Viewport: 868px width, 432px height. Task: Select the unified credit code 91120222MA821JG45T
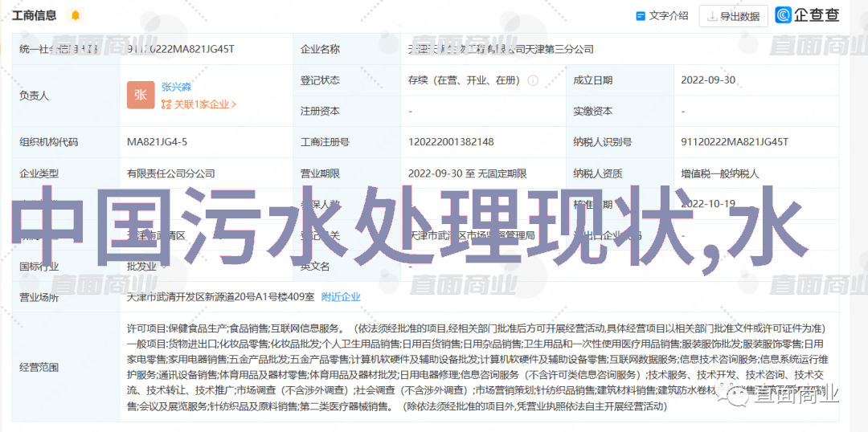click(181, 49)
